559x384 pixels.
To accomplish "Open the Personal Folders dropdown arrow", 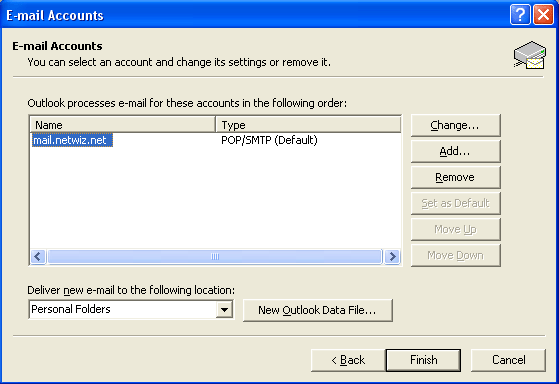I will (x=225, y=309).
